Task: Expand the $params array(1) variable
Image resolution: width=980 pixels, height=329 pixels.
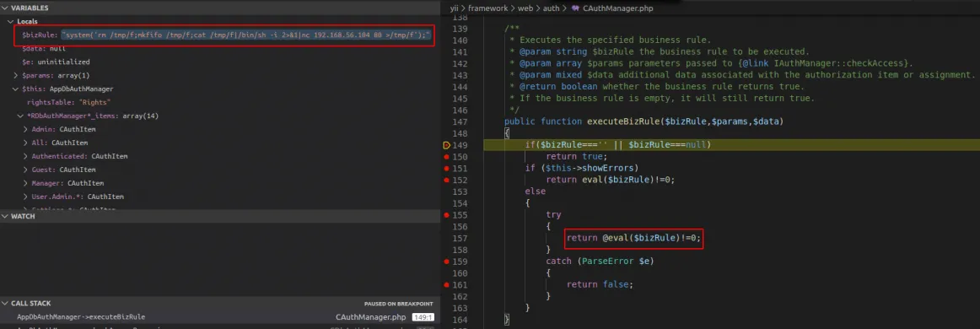Action: [16, 75]
